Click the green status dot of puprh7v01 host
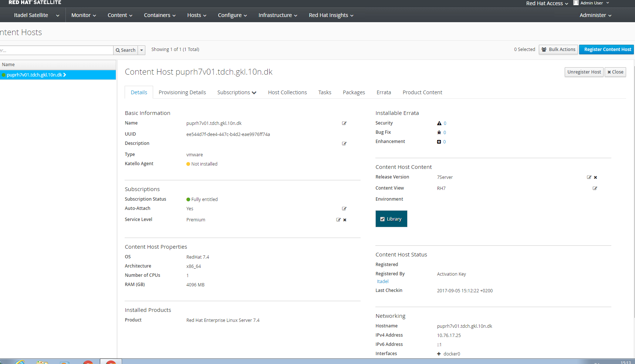 point(4,75)
